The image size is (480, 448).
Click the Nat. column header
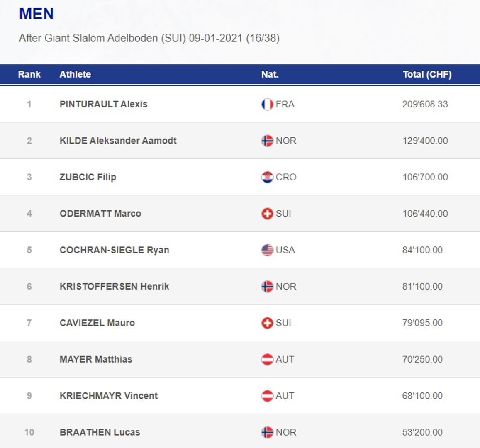click(x=270, y=75)
